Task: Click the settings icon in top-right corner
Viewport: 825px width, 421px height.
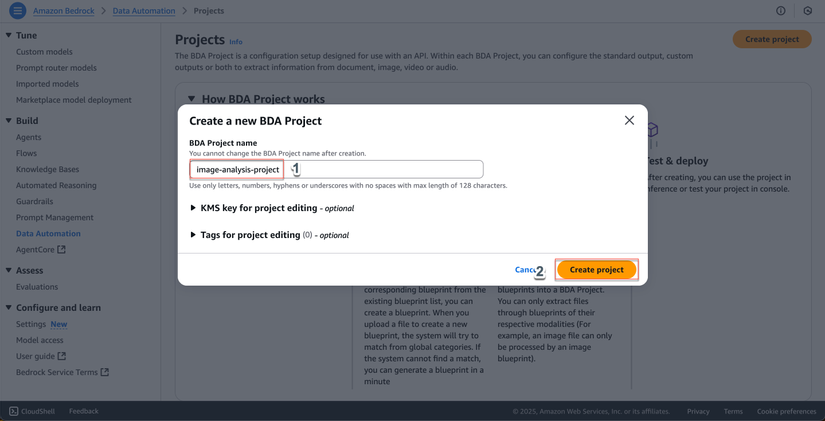Action: (x=808, y=11)
